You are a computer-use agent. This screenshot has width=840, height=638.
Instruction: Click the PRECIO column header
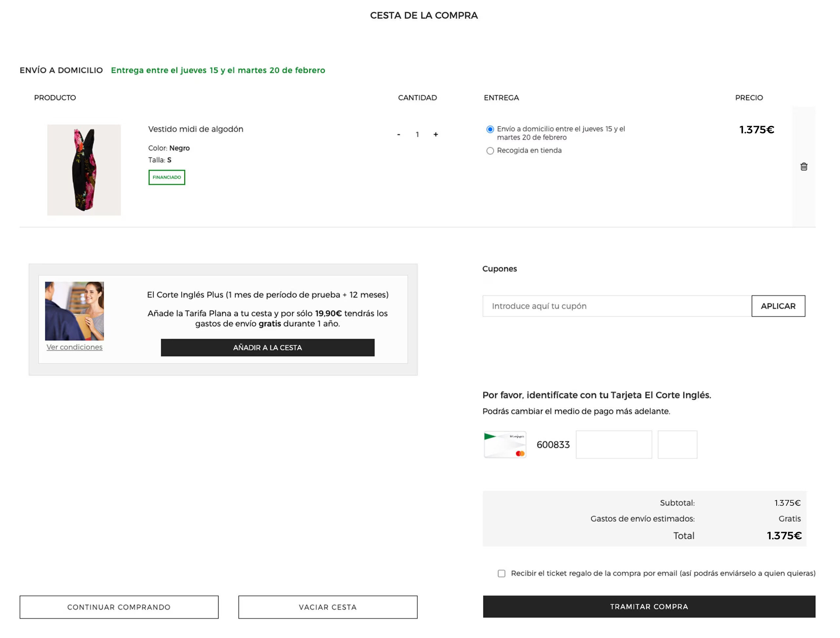(749, 97)
